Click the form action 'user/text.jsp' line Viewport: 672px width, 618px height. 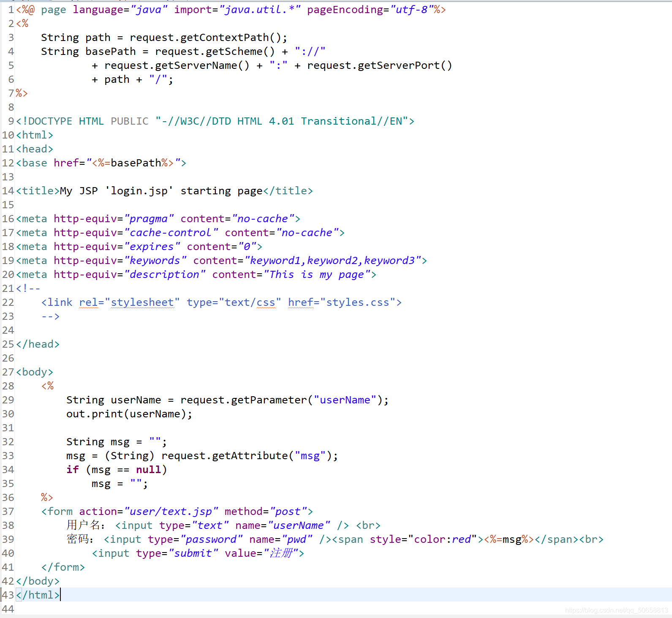tap(177, 512)
